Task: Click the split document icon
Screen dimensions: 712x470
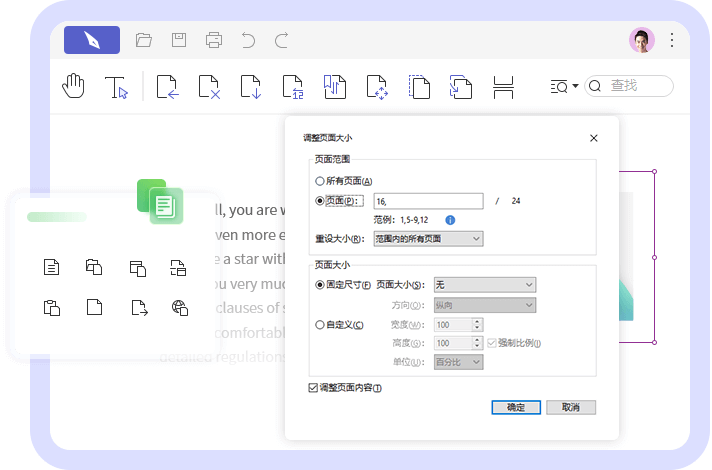Action: tap(503, 87)
